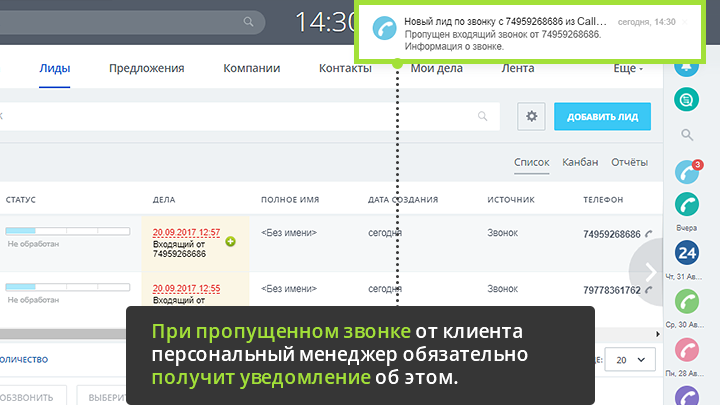Open the Лиды tab
Viewport: 720px width, 405px height.
(x=55, y=68)
